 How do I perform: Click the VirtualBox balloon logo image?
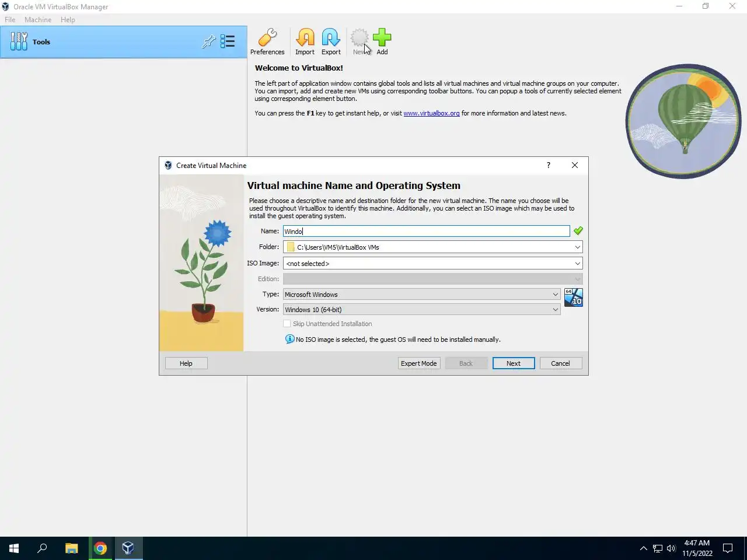click(683, 121)
